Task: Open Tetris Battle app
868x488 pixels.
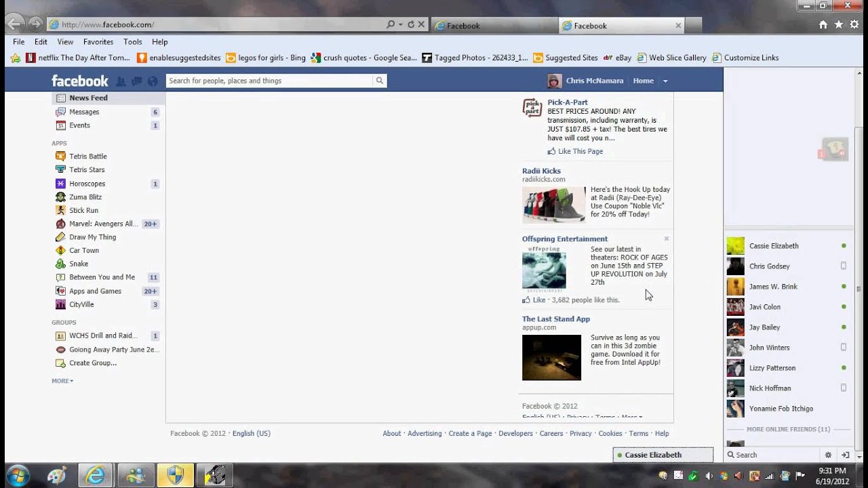Action: tap(87, 157)
